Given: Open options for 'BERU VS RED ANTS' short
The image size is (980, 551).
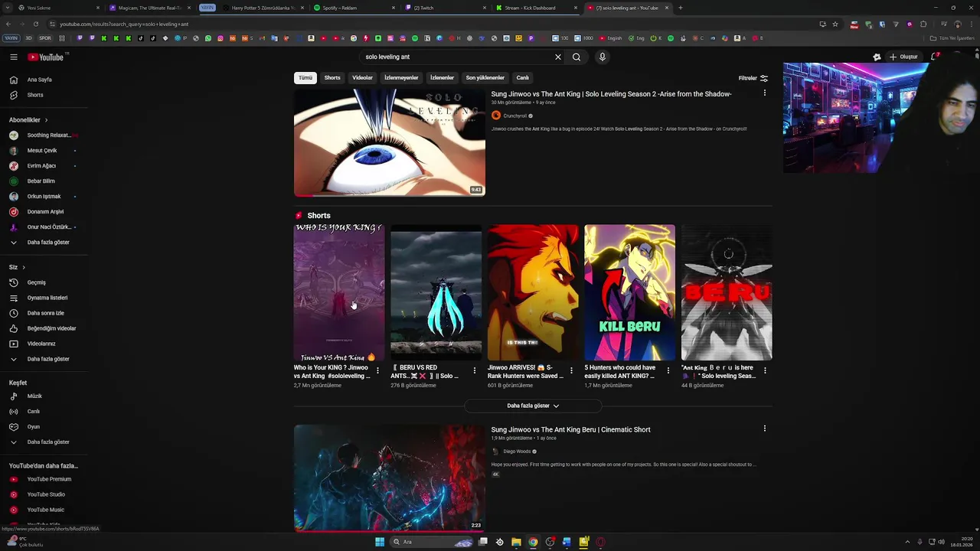Looking at the screenshot, I should 475,370.
